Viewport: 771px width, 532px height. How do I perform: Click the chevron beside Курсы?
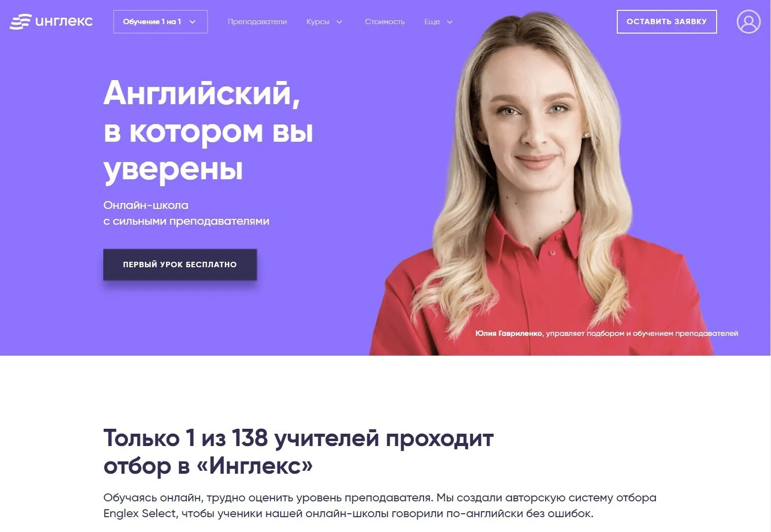(339, 22)
